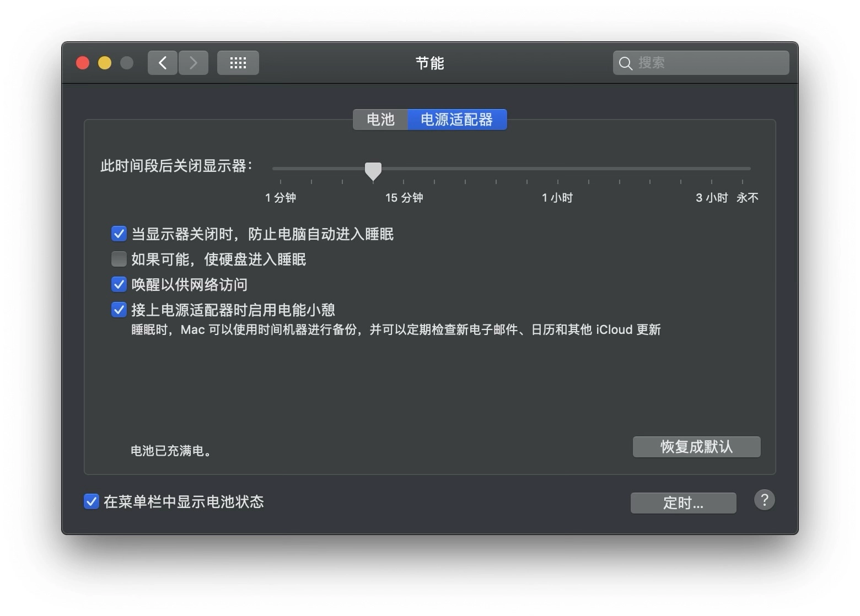The width and height of the screenshot is (860, 616).
Task: Select the 电源适配器 tab
Action: coord(457,120)
